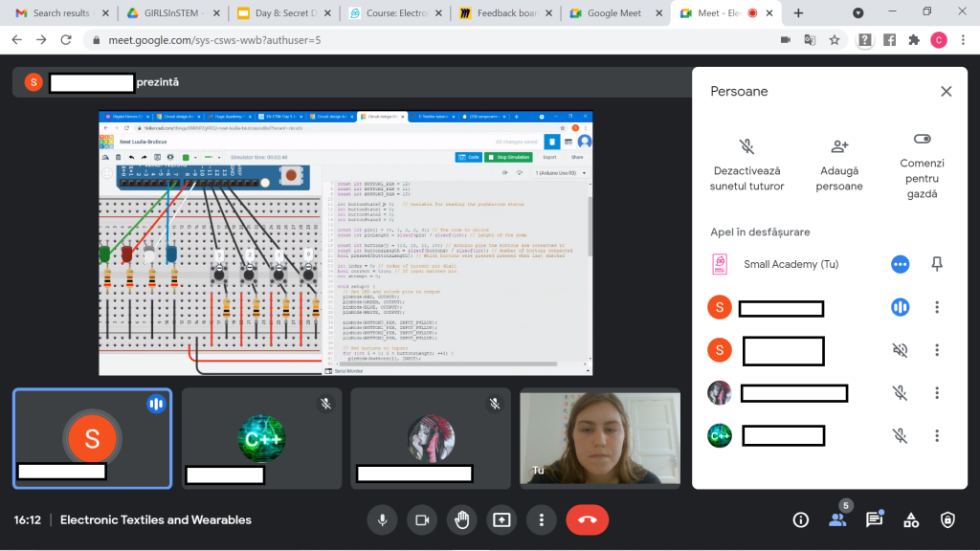Mute everyone with Dezactivează sunetul tuturor
Screen dimensions: 980x551
pyautogui.click(x=746, y=147)
